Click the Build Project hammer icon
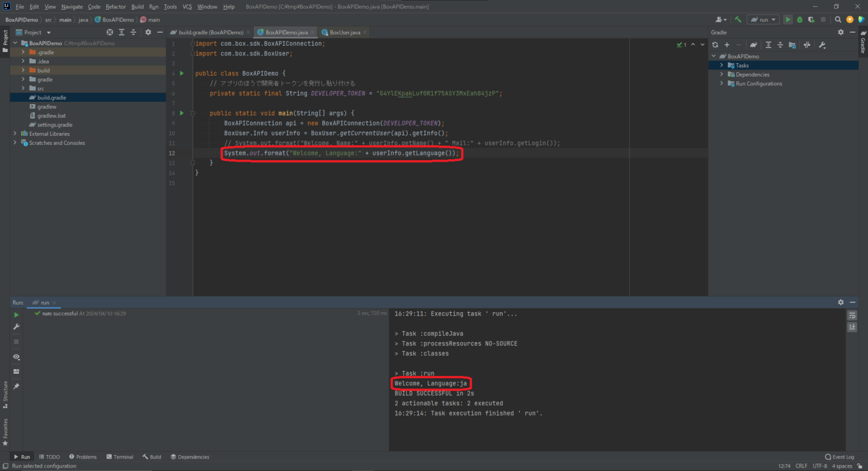This screenshot has height=471, width=868. [x=738, y=20]
